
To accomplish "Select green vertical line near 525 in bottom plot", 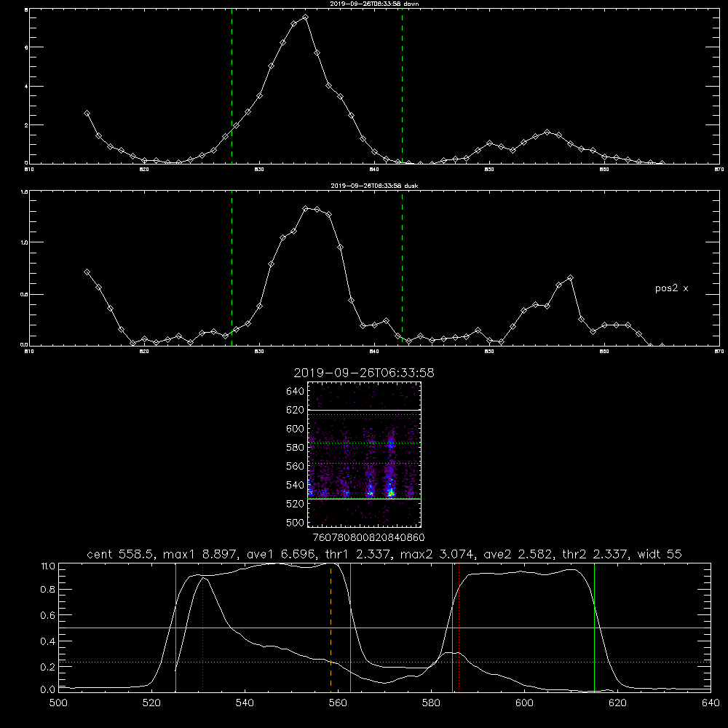I will point(176,627).
